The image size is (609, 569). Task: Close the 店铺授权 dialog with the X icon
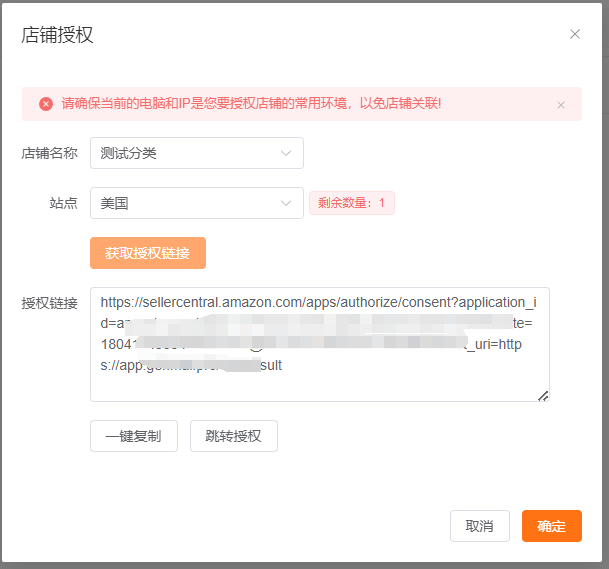point(575,34)
